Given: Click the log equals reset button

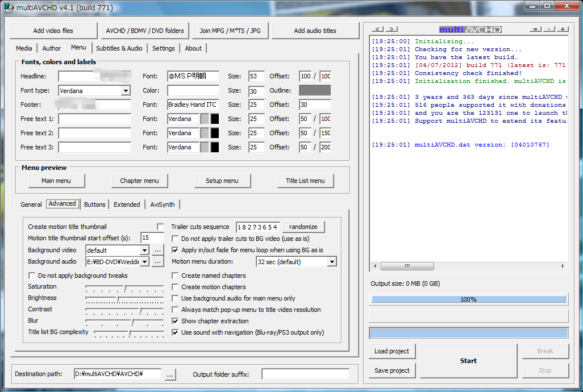Looking at the screenshot, I should [535, 29].
